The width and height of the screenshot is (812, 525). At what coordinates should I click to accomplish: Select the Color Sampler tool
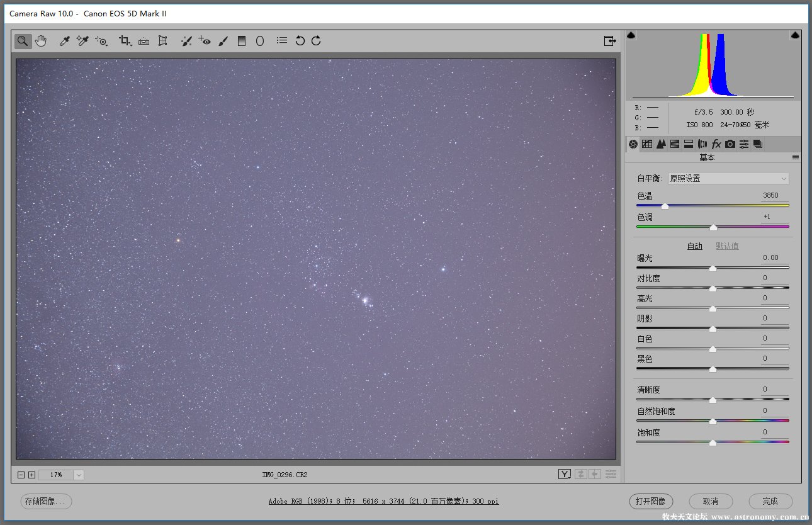[82, 41]
